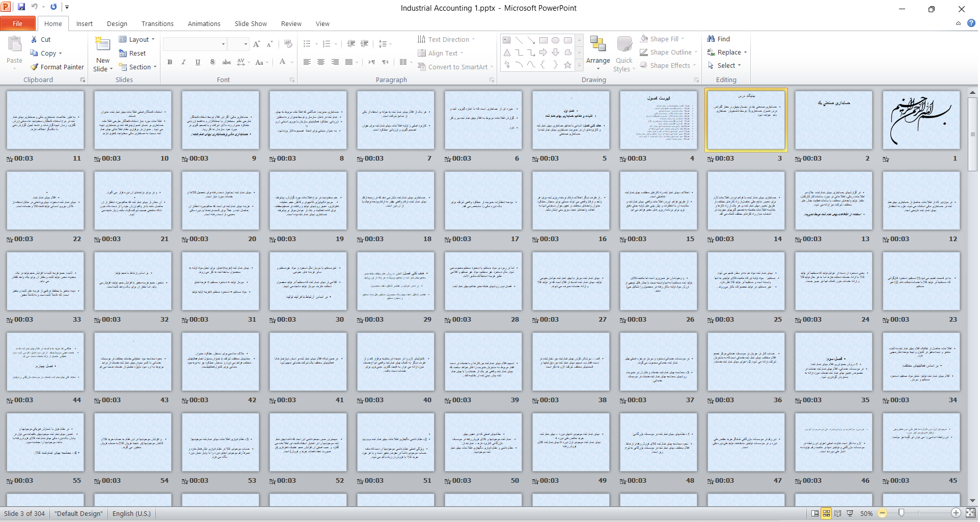
Task: Insert the star shape from gallery
Action: 567,65
